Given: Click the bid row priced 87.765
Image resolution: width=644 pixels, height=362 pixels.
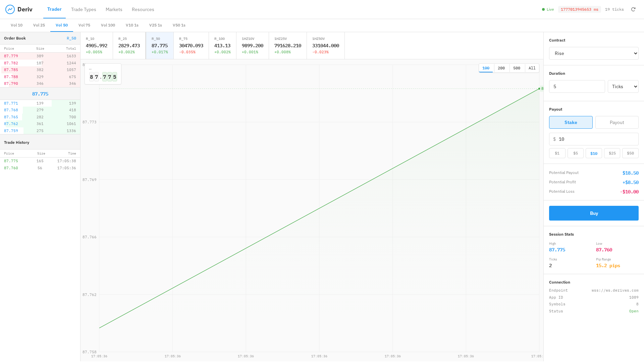Looking at the screenshot, I should point(40,117).
